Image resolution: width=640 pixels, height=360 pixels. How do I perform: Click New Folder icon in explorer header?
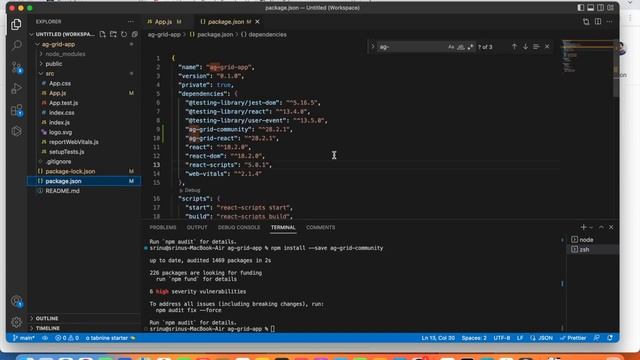click(113, 34)
